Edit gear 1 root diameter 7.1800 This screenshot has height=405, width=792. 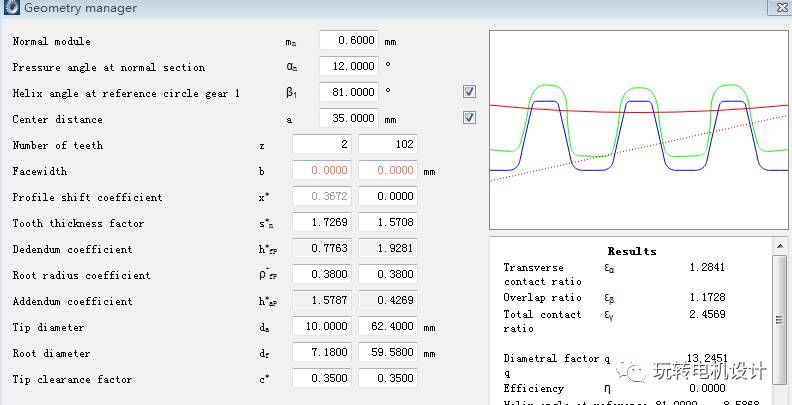(322, 352)
